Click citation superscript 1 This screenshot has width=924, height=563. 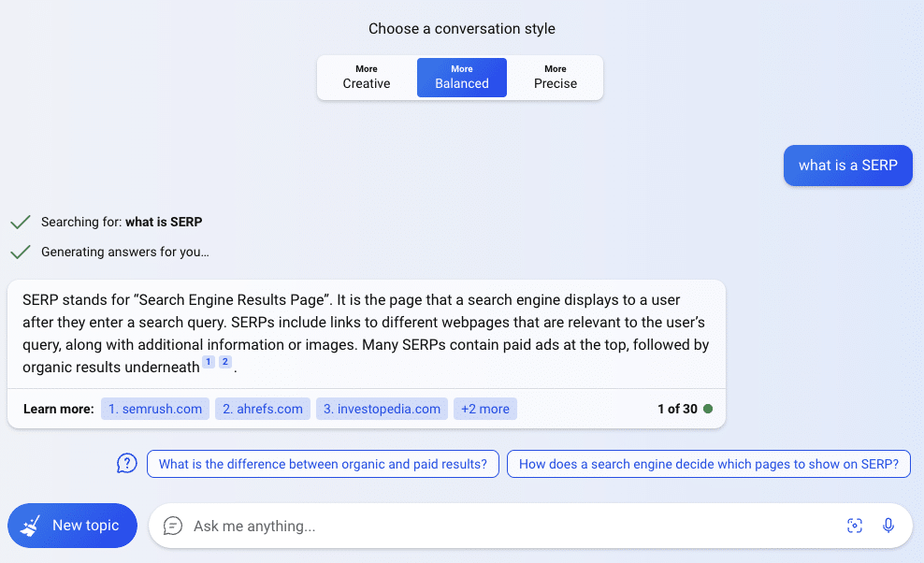pyautogui.click(x=208, y=362)
